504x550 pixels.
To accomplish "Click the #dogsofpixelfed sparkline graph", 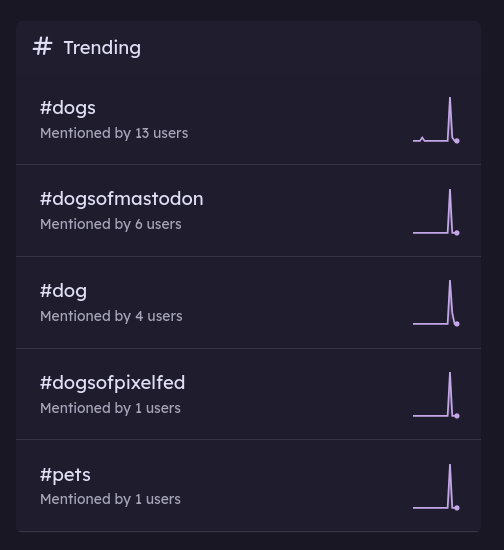I will tap(436, 395).
